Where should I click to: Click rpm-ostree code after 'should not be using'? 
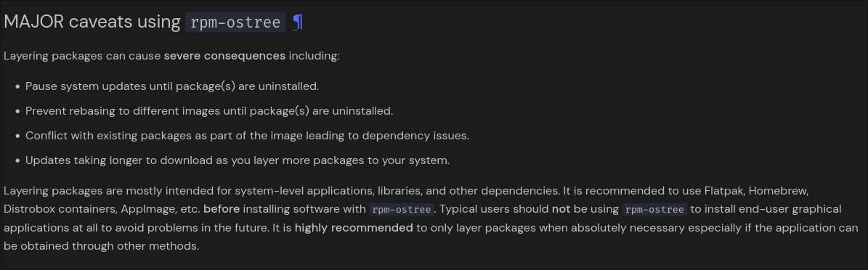click(655, 209)
